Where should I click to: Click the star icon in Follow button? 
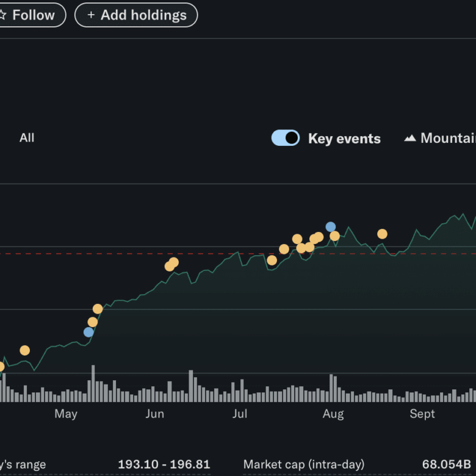(x=2, y=15)
